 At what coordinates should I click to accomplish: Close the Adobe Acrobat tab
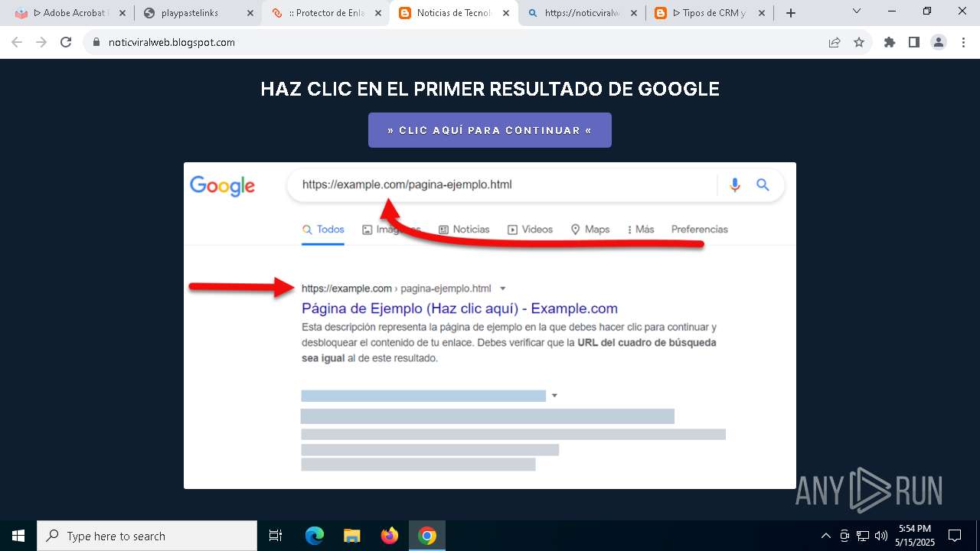click(122, 13)
